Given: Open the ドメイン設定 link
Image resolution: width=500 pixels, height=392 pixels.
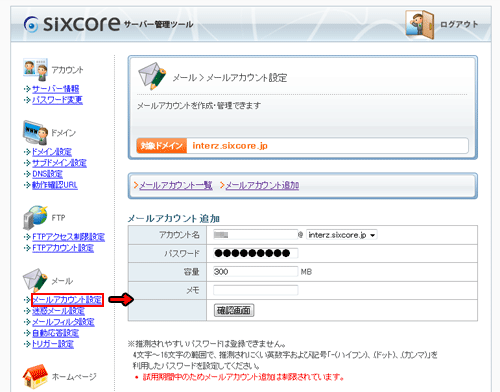Looking at the screenshot, I should (52, 152).
